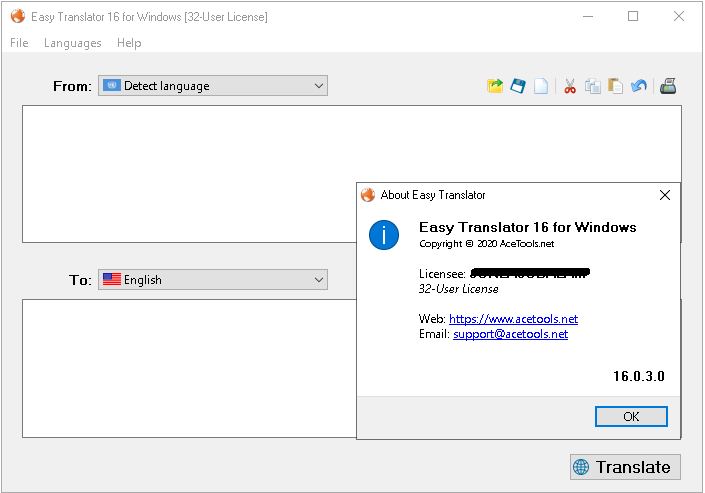
Task: Click the 32-User License text
Action: [459, 289]
